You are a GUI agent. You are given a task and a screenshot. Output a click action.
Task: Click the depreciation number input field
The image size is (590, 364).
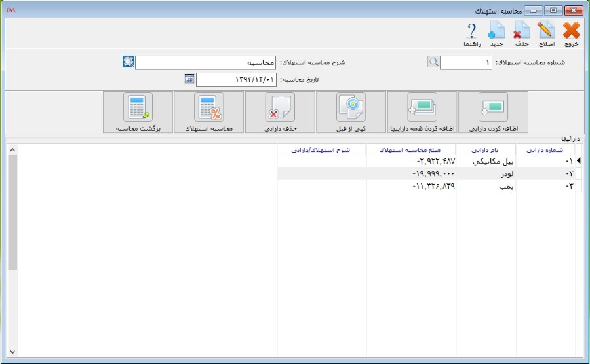(465, 63)
